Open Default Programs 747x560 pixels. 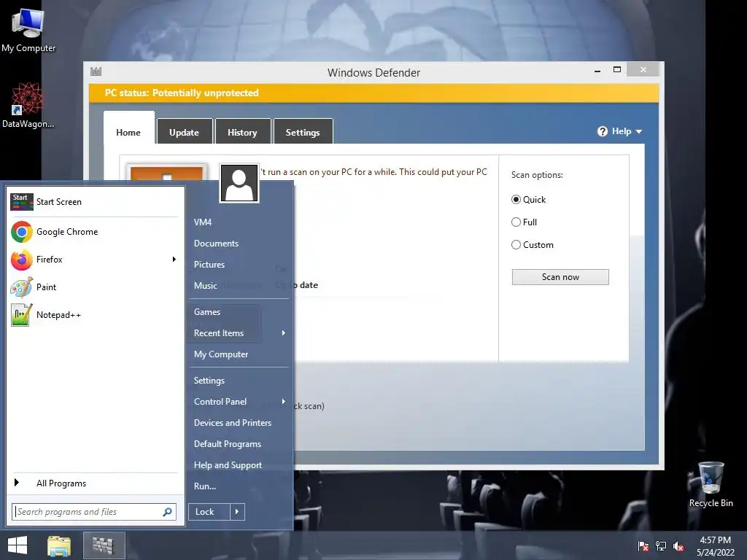pyautogui.click(x=228, y=444)
